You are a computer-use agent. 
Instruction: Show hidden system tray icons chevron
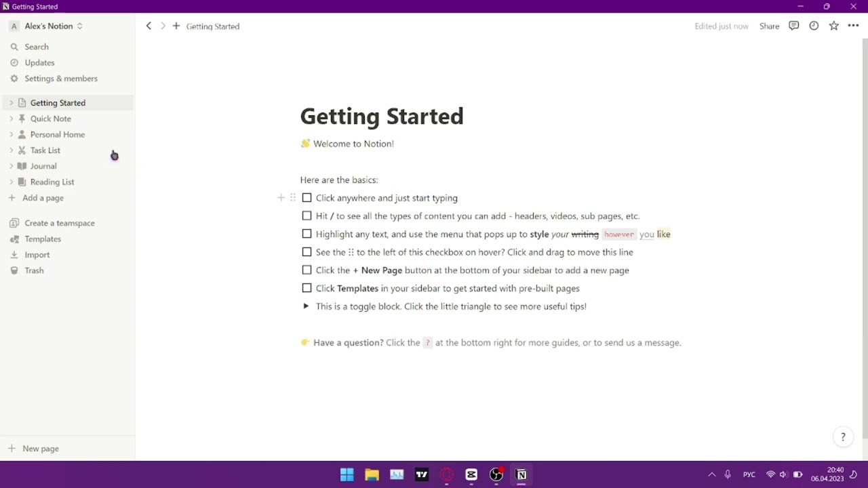[711, 474]
